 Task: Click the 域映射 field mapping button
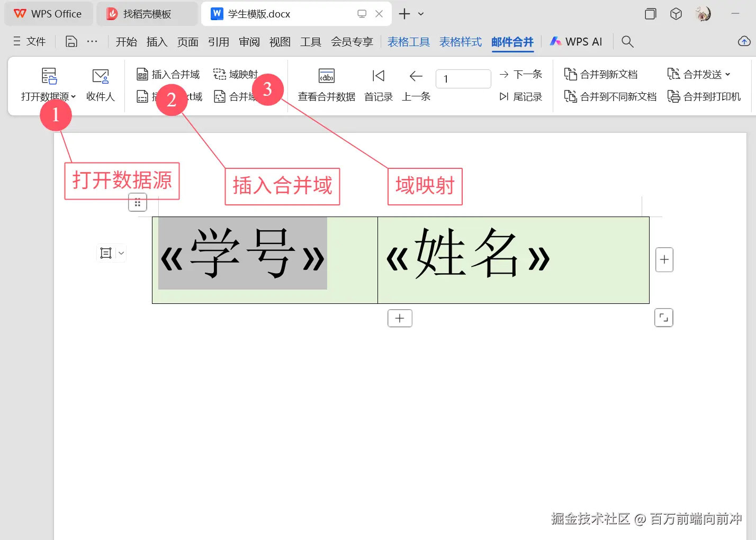tap(236, 75)
